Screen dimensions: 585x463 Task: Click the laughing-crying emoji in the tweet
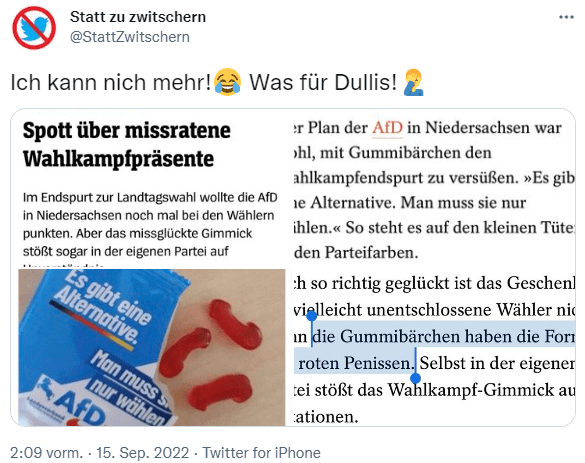click(x=228, y=82)
